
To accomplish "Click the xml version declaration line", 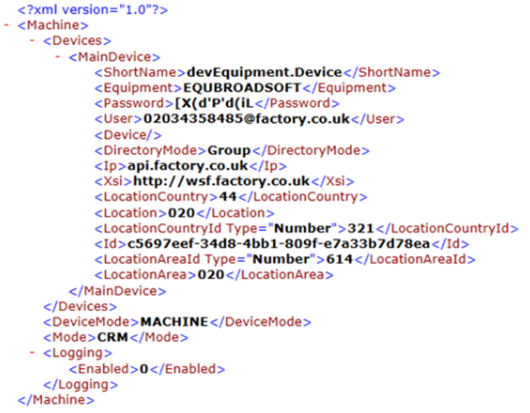I will coord(93,9).
